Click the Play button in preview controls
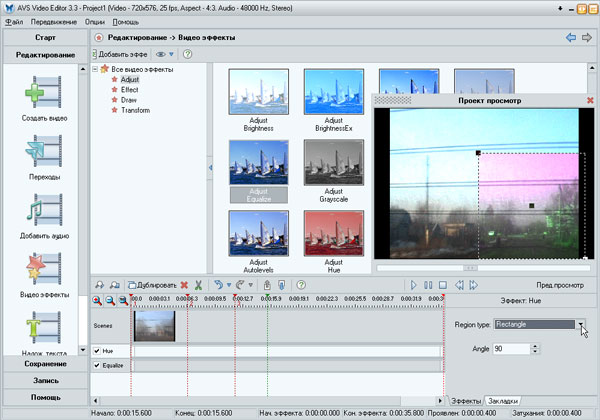 click(x=413, y=285)
